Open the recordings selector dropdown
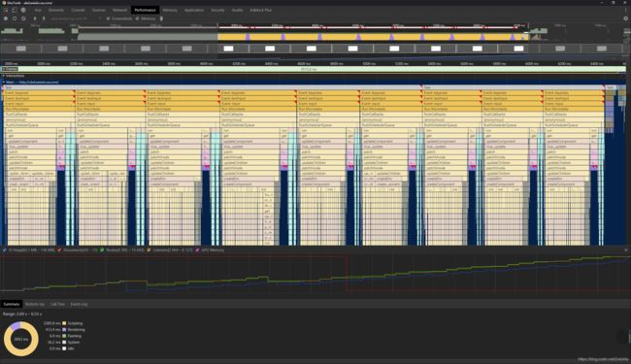 76,18
